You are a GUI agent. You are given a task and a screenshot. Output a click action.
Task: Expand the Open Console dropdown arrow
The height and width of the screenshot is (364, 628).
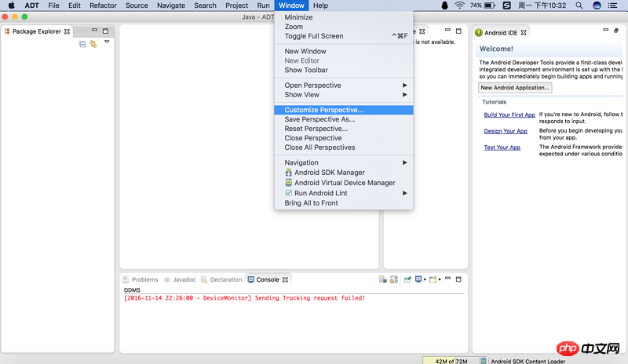[x=440, y=280]
